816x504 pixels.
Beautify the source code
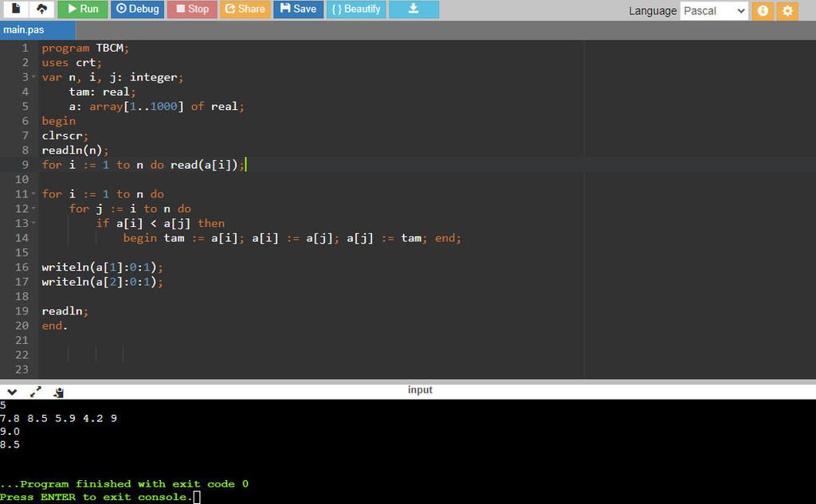356,9
